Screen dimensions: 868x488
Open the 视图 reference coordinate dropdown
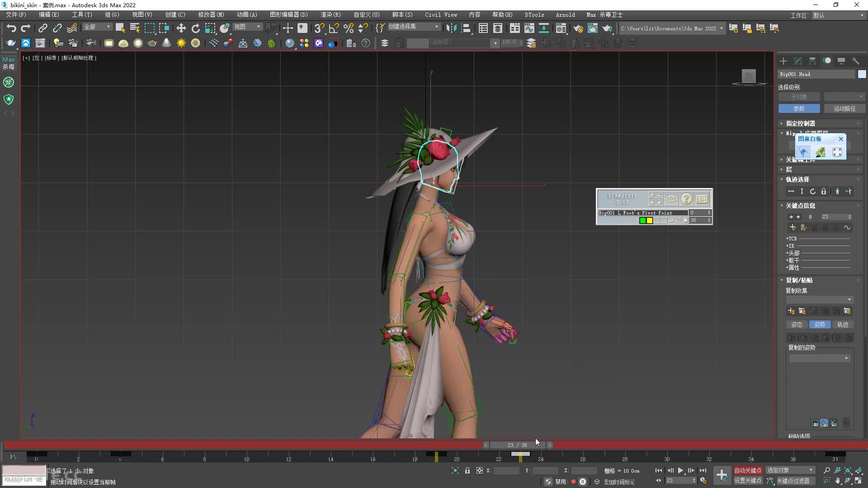pyautogui.click(x=247, y=27)
